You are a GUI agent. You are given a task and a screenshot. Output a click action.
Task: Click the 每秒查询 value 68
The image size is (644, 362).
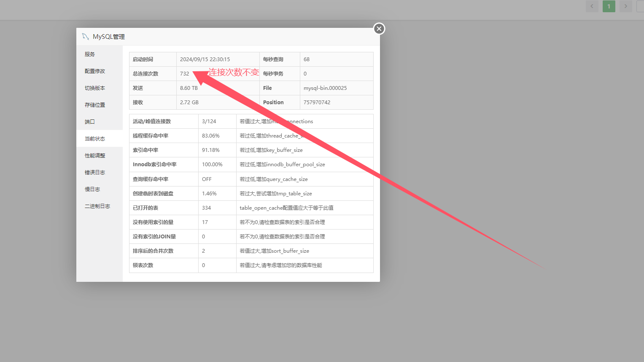(307, 59)
